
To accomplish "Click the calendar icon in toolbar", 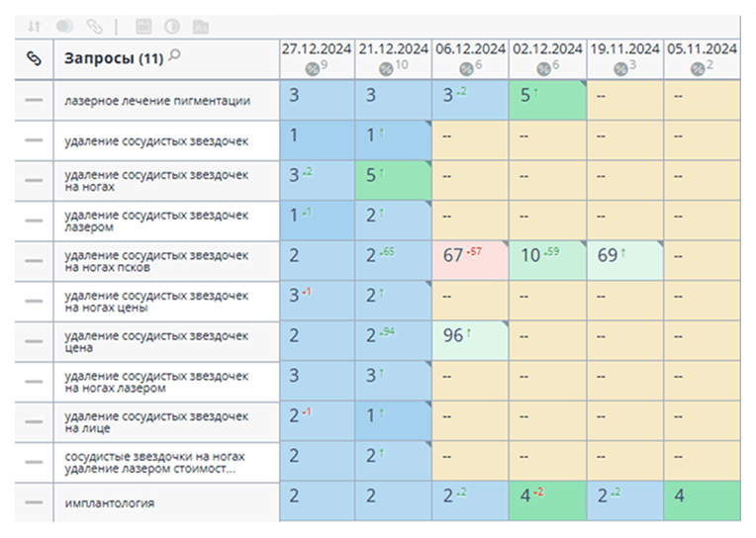I will (143, 26).
